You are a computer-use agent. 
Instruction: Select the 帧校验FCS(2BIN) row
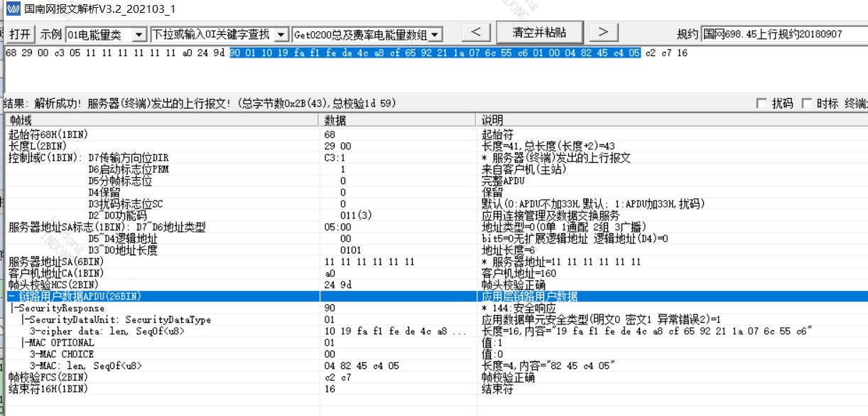tap(437, 377)
